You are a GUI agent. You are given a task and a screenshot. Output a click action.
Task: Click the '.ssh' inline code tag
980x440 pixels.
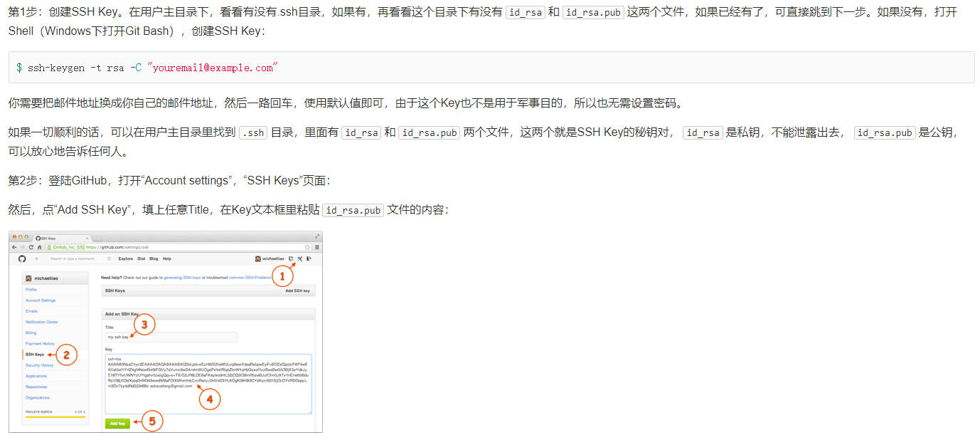pos(253,132)
